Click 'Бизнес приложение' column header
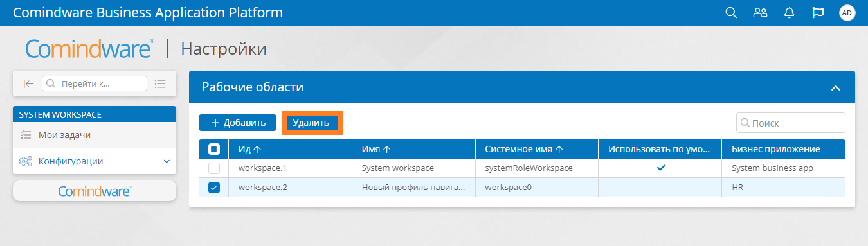868x246 pixels. (784, 149)
